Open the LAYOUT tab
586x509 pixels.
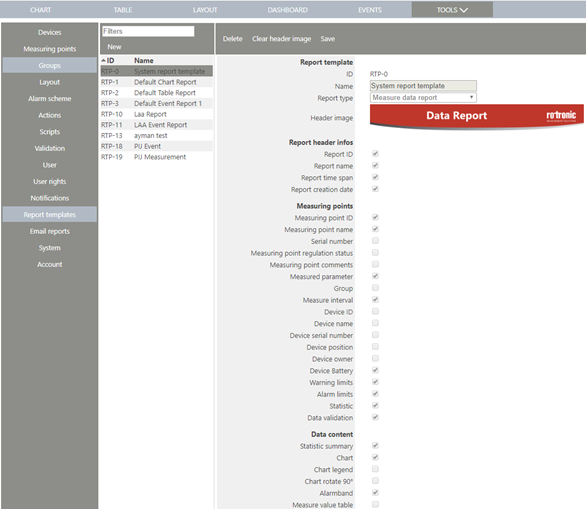pyautogui.click(x=205, y=10)
